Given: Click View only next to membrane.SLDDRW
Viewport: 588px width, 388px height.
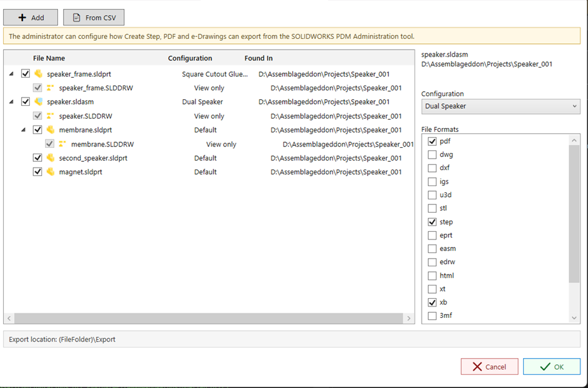Looking at the screenshot, I should click(x=221, y=145).
